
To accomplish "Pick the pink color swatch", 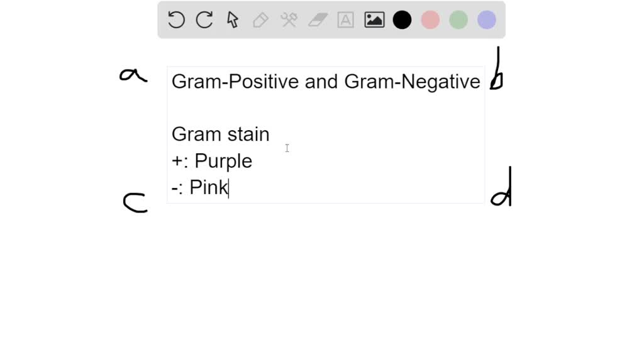I will tap(430, 19).
